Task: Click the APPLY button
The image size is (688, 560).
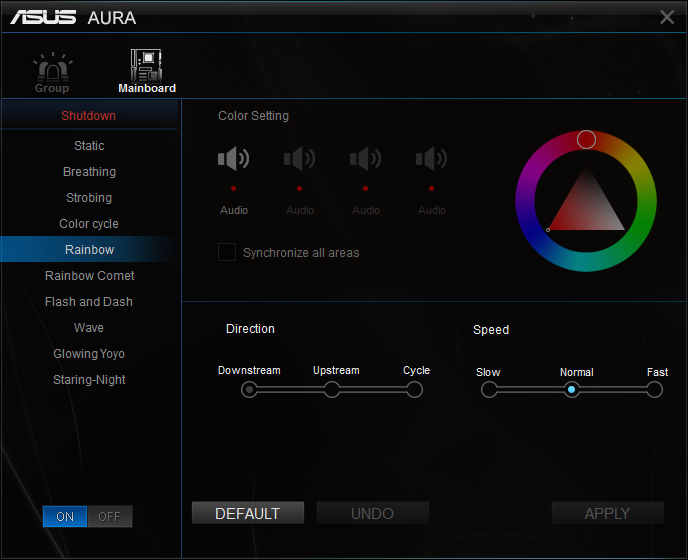Action: 608,513
